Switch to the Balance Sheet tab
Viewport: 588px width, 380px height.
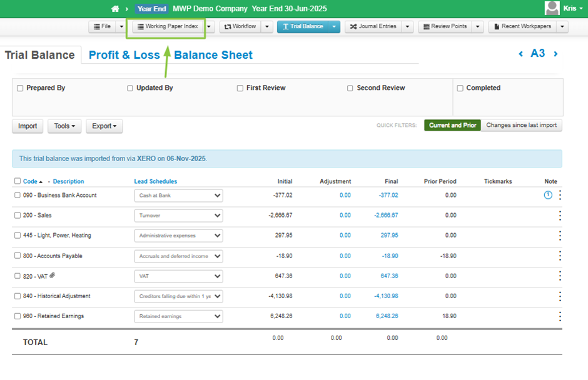213,55
